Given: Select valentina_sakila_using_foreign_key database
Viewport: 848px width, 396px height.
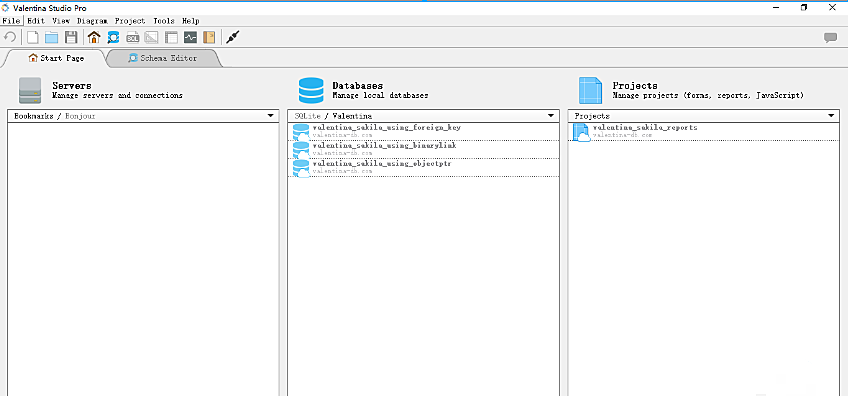Looking at the screenshot, I should coord(423,131).
